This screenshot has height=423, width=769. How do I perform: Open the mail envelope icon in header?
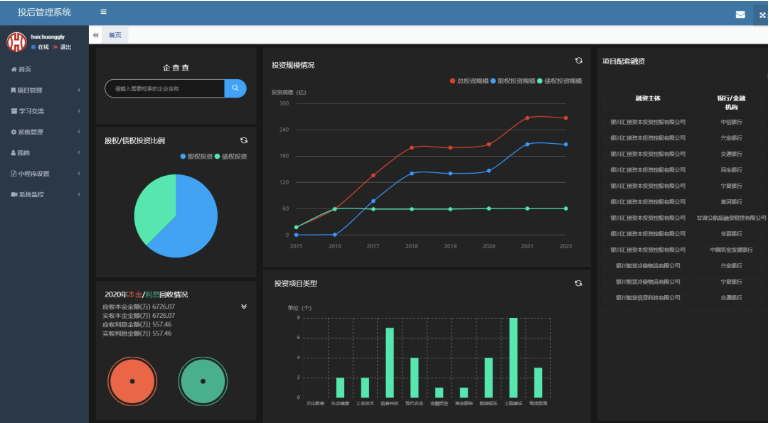tap(740, 14)
